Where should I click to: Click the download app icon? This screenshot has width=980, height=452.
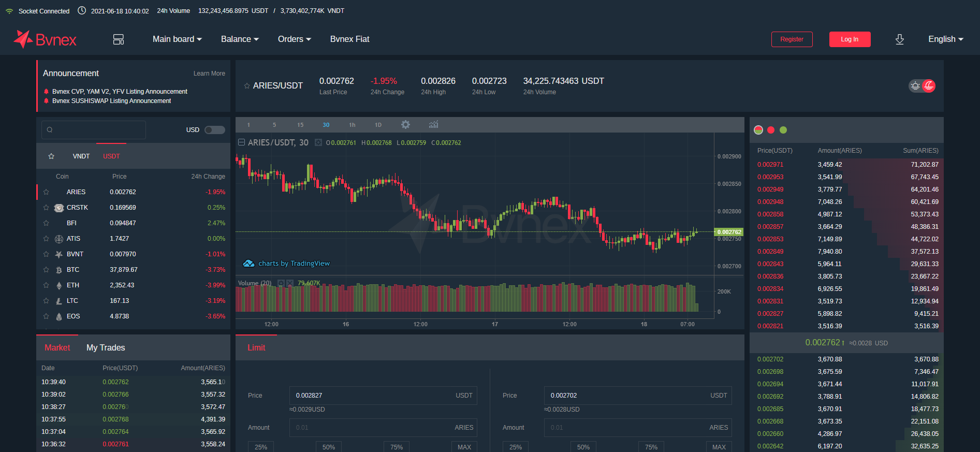click(x=900, y=39)
